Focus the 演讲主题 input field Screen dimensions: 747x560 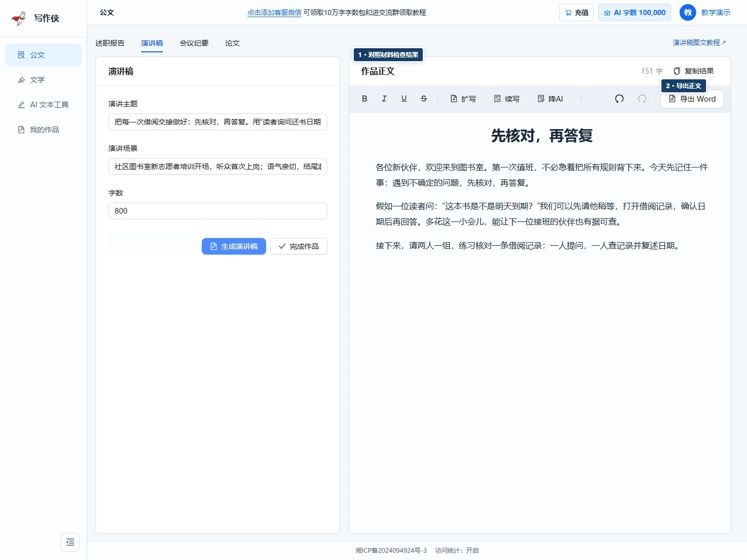tap(218, 122)
